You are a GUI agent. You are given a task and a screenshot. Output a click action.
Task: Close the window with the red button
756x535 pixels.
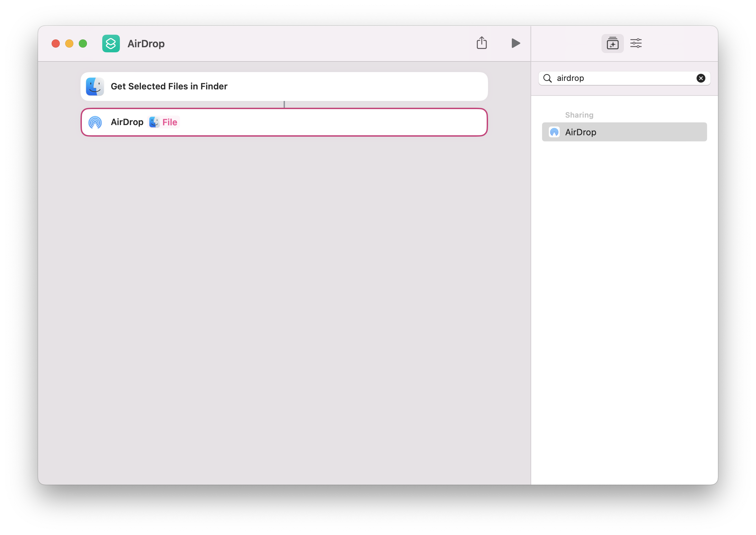(56, 44)
